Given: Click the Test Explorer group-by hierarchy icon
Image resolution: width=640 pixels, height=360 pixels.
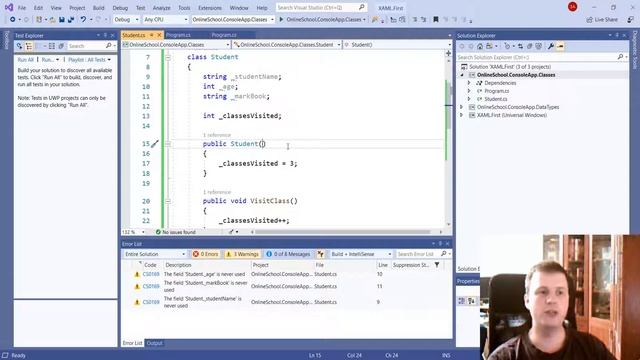Looking at the screenshot, I should (x=29, y=46).
